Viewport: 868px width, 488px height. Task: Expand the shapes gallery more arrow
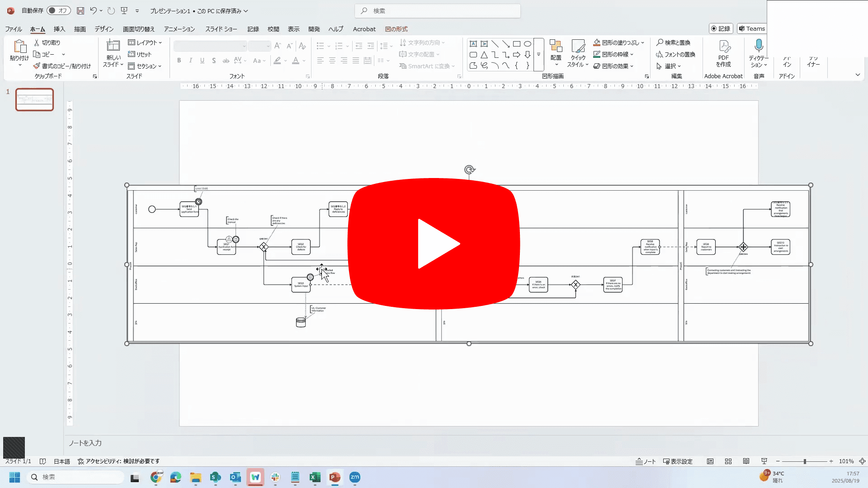[x=538, y=54]
